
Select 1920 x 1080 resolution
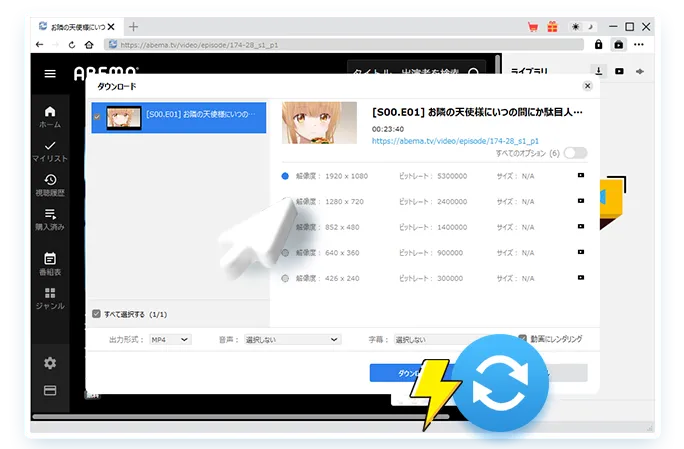pos(285,176)
